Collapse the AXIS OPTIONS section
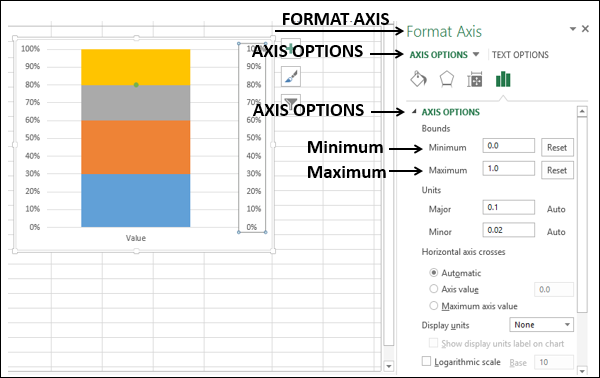Viewport: 600px width, 378px height. (414, 112)
